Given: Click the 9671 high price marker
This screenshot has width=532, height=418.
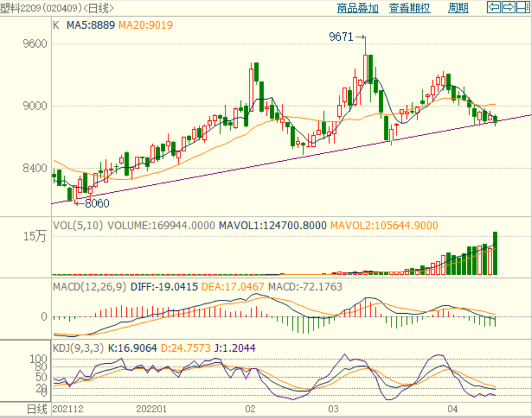Looking at the screenshot, I should pos(341,37).
